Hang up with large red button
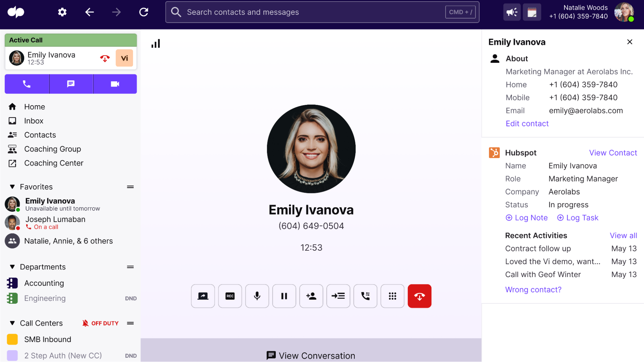 [x=419, y=296]
